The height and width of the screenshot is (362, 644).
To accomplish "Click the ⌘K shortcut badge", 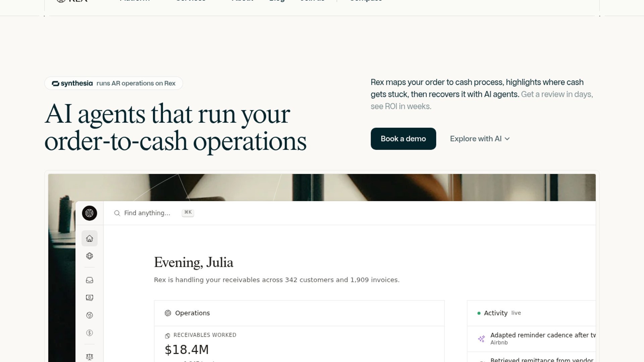I will pos(188,213).
